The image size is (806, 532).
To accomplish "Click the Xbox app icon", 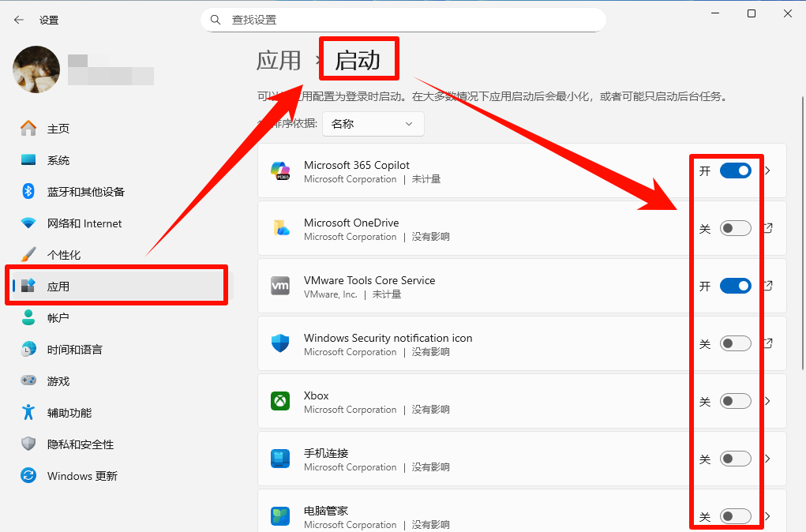I will coord(280,401).
